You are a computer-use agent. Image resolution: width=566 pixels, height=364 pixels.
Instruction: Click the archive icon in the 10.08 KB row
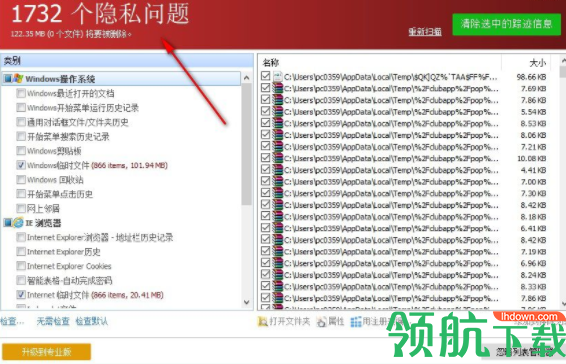click(277, 158)
